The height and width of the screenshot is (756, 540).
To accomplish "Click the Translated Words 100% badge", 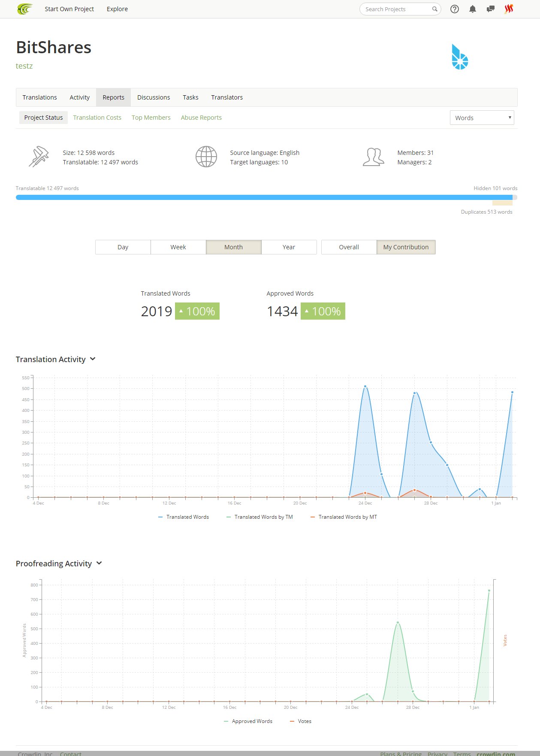I will [197, 311].
